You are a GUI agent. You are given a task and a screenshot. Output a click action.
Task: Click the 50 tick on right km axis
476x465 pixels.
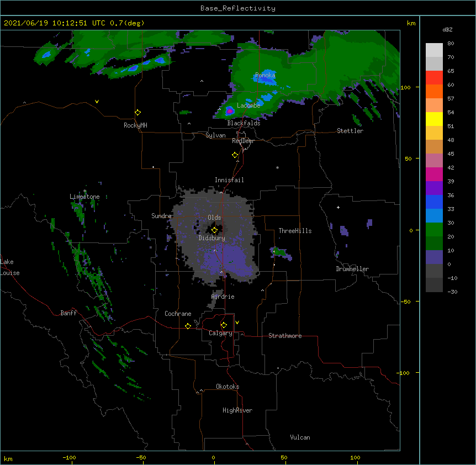(408, 158)
